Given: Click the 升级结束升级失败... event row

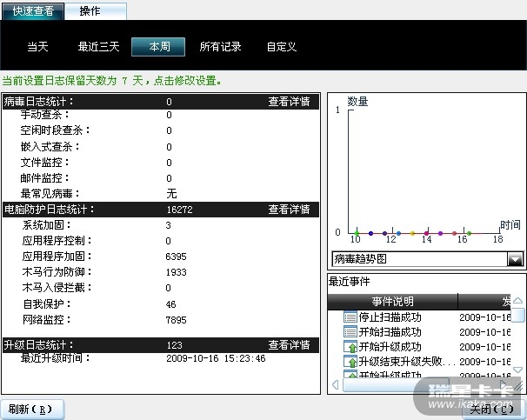Looking at the screenshot, I should coord(419,361).
